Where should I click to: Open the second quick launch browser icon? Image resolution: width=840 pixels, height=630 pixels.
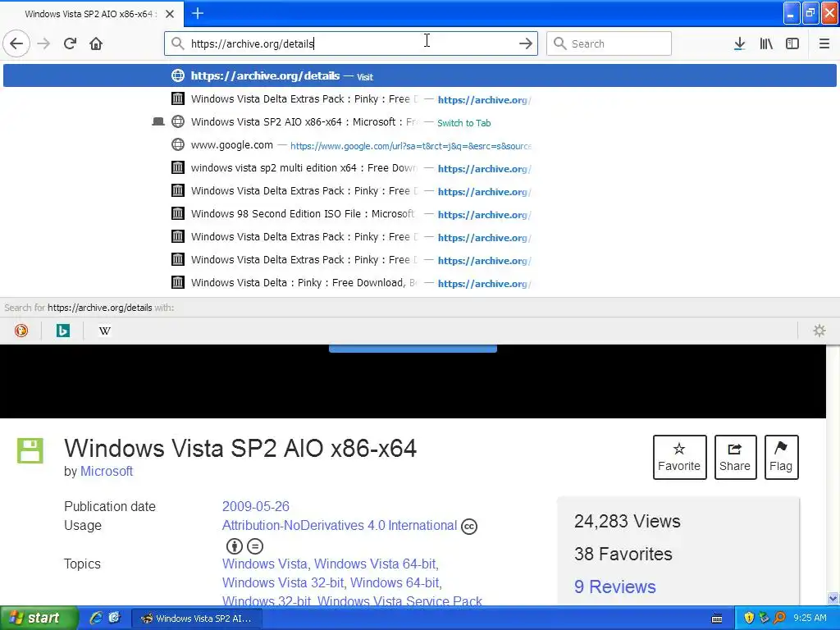point(114,618)
